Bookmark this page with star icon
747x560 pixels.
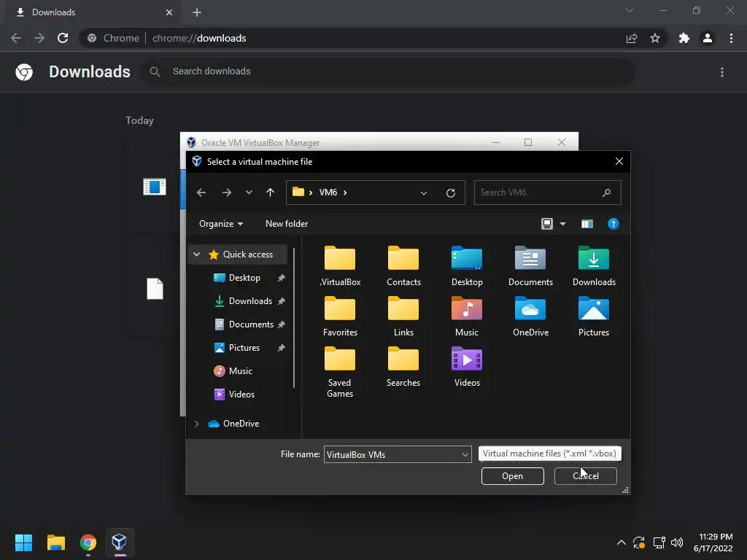click(655, 38)
